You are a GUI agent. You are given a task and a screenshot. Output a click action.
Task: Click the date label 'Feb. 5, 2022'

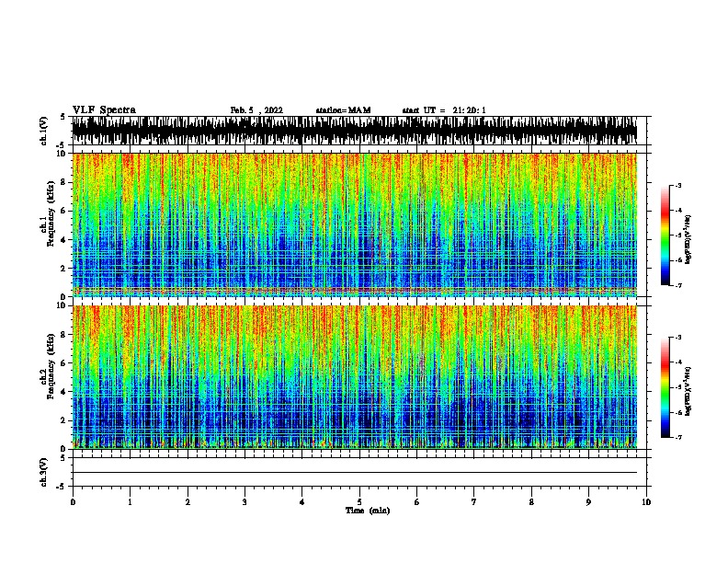pos(256,110)
